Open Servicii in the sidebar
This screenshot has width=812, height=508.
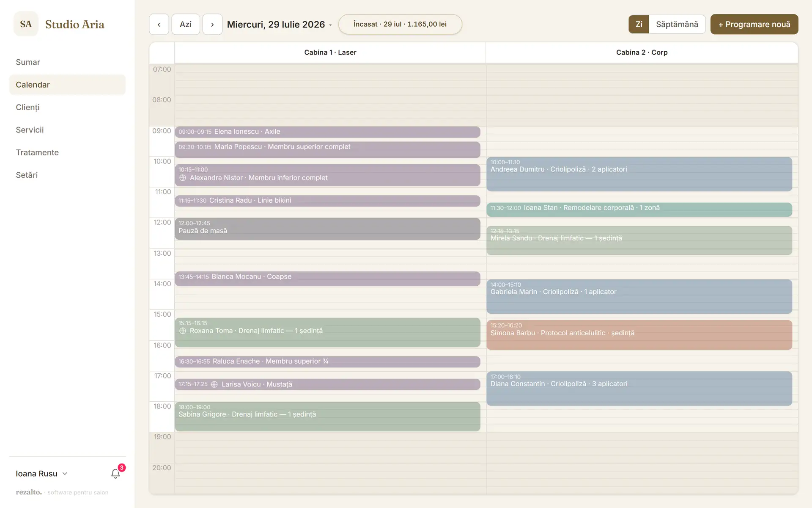67,130
